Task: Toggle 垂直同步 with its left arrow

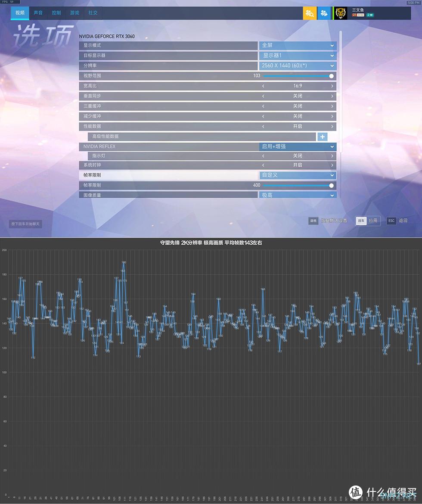Action: click(x=263, y=96)
